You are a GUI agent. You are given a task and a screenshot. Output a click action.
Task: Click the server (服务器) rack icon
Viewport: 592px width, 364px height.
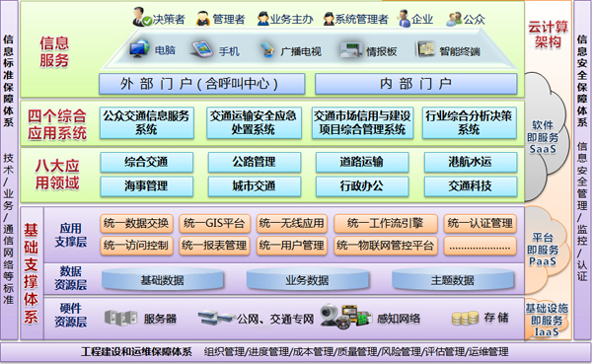click(120, 318)
